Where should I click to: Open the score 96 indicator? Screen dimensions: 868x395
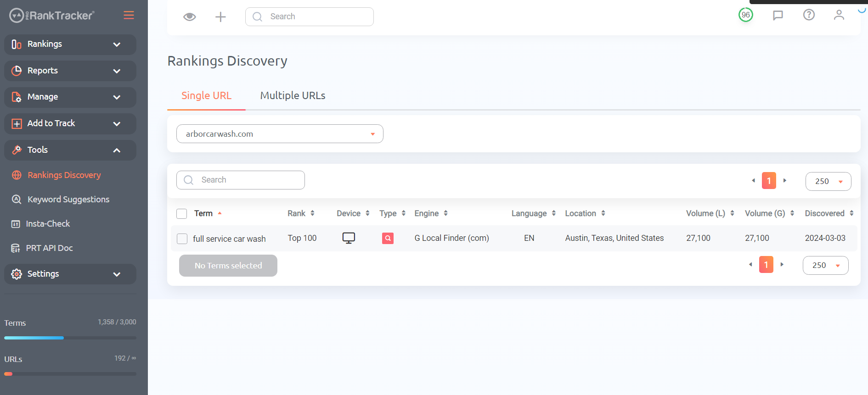746,15
